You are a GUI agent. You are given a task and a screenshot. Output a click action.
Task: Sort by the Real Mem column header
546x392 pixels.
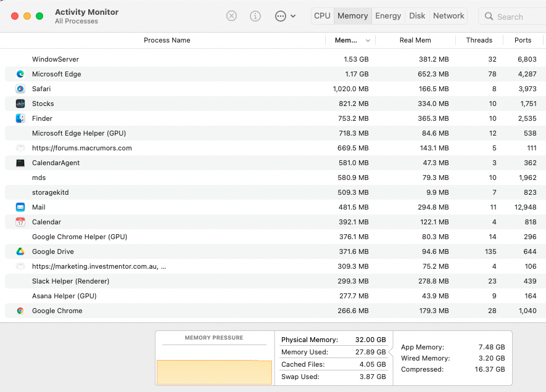click(x=415, y=40)
